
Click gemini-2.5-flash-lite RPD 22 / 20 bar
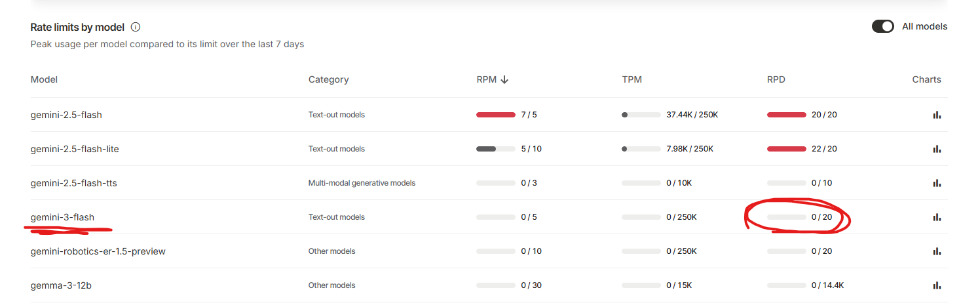[x=786, y=149]
